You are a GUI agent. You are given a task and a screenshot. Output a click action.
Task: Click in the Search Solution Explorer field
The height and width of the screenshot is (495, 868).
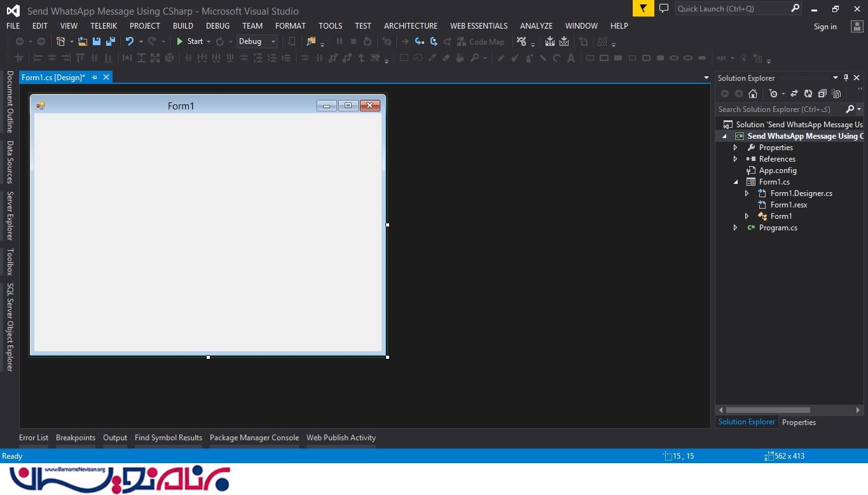click(779, 109)
